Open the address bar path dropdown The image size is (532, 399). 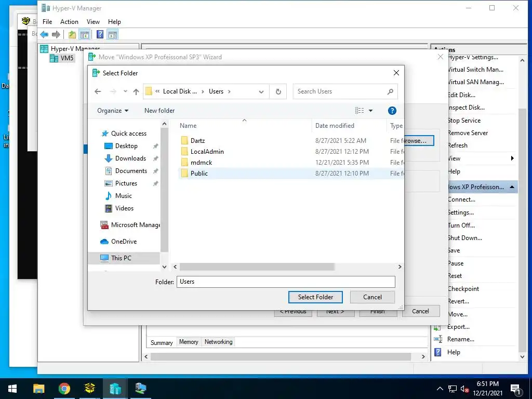point(261,91)
